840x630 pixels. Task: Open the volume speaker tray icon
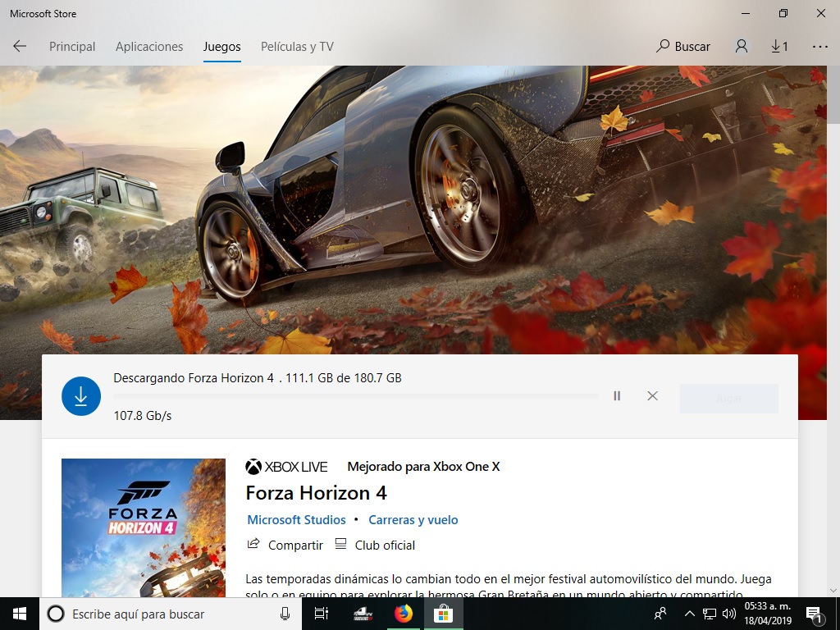pyautogui.click(x=729, y=614)
